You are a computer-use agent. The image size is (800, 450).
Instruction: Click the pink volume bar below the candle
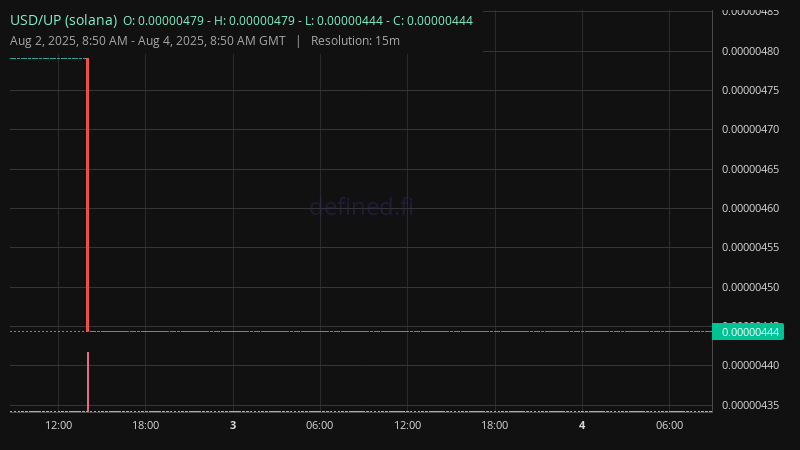pos(88,382)
